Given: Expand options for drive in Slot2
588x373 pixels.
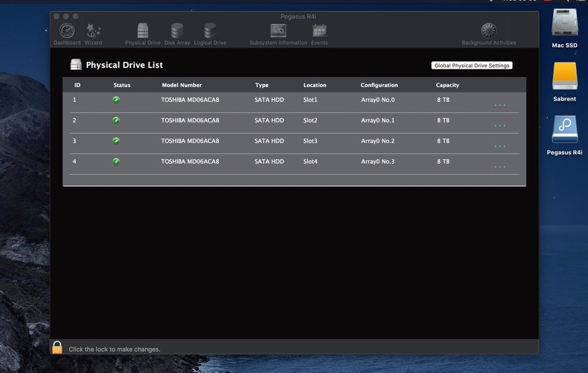Looking at the screenshot, I should tap(500, 126).
